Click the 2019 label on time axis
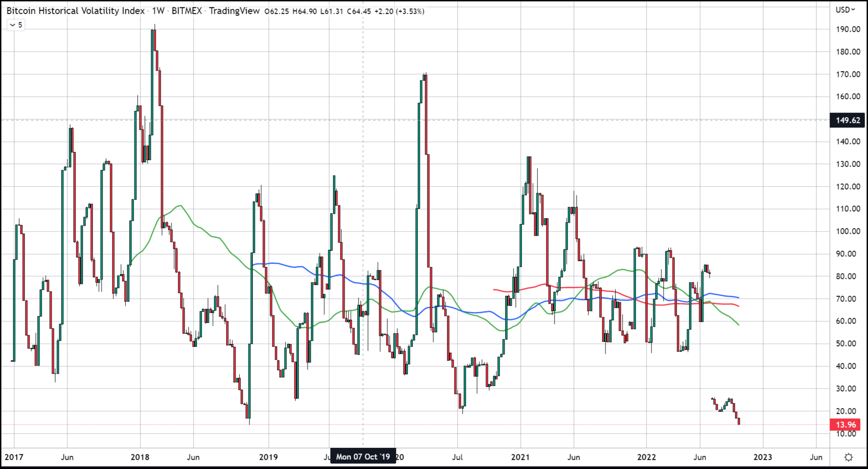Screen dimensions: 868x469 pyautogui.click(x=268, y=457)
